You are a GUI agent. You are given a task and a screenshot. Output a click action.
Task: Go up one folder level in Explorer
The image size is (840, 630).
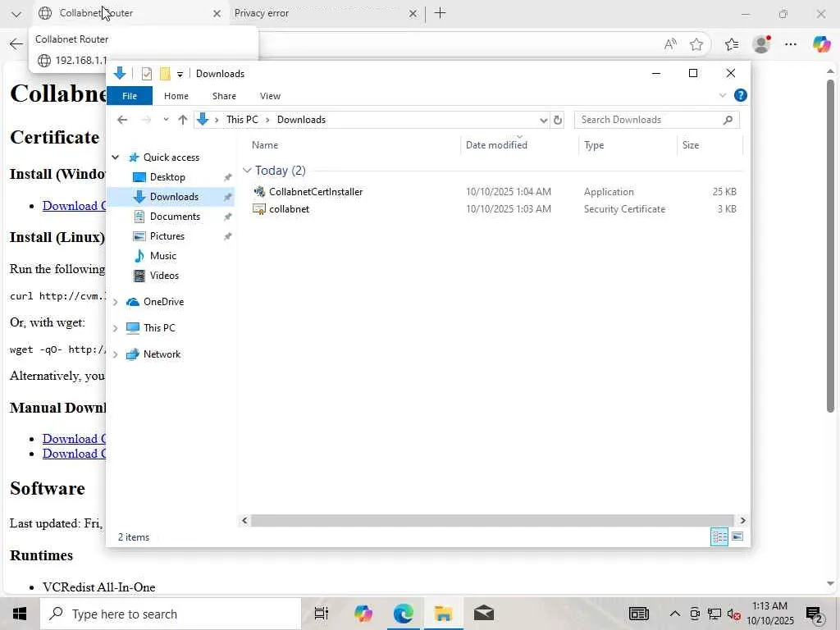point(183,120)
